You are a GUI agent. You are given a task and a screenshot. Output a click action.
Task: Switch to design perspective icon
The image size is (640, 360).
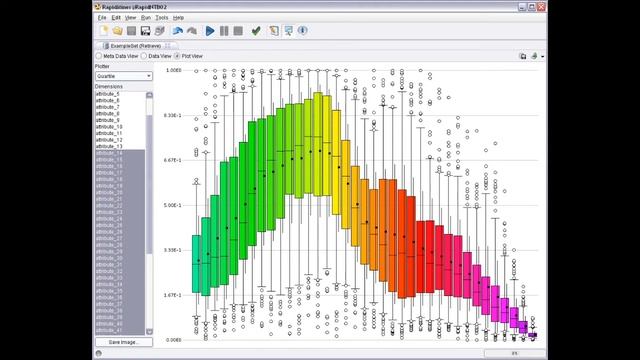click(274, 31)
